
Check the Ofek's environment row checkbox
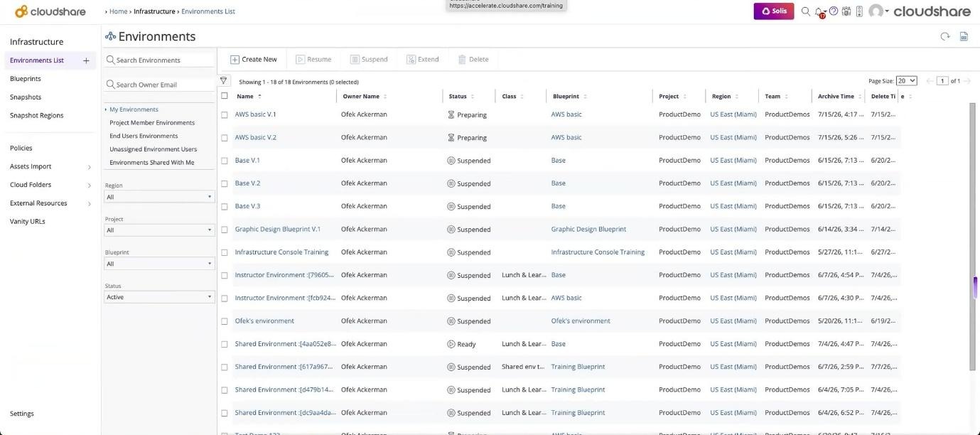(225, 321)
